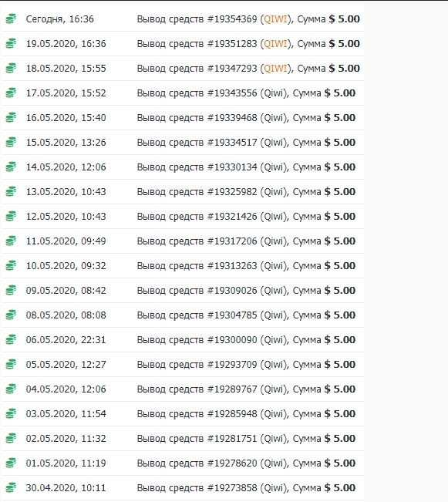The width and height of the screenshot is (448, 502).
Task: Click the coin icon beside 14.05.2020, 12:06
Action: pos(11,167)
